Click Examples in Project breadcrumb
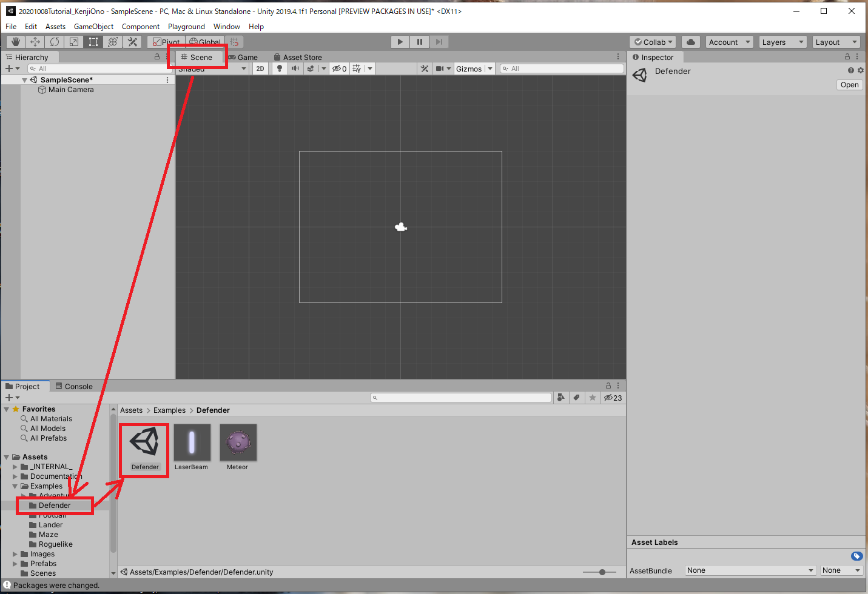The height and width of the screenshot is (594, 868). 169,410
